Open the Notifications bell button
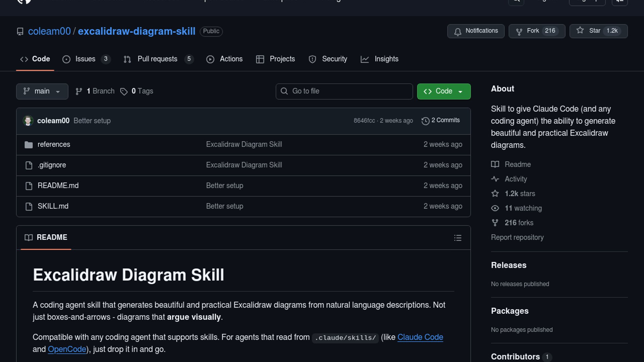This screenshot has height=362, width=644. click(x=476, y=31)
